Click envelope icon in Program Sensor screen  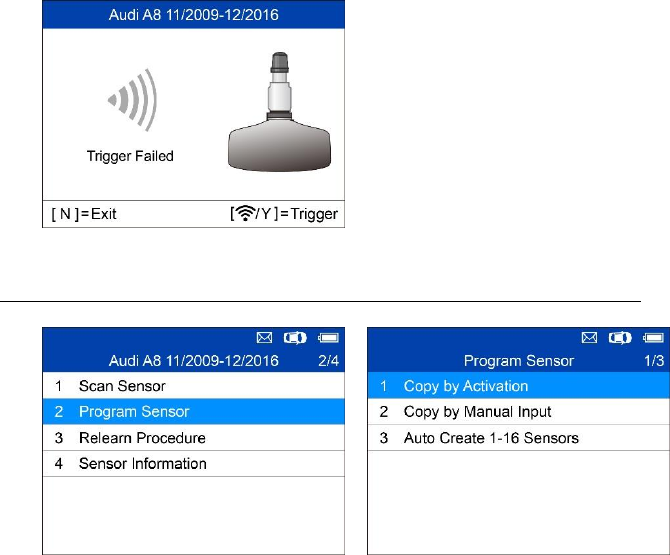pos(589,338)
